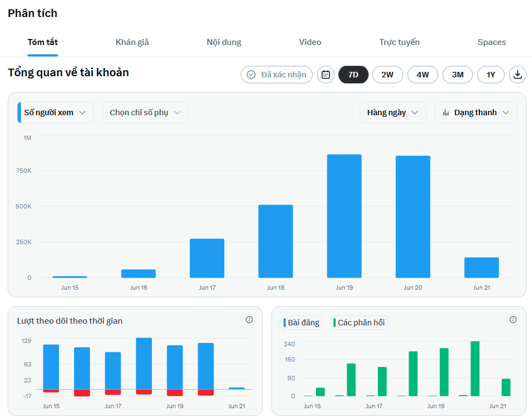This screenshot has height=417, width=532.
Task: Click the 750K axis label
Action: tap(24, 171)
